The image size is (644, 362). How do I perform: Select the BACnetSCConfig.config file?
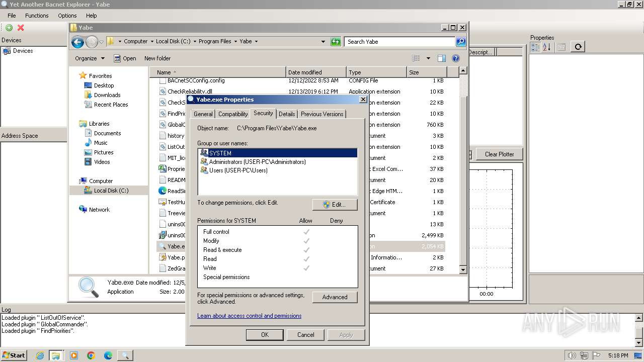pyautogui.click(x=196, y=80)
